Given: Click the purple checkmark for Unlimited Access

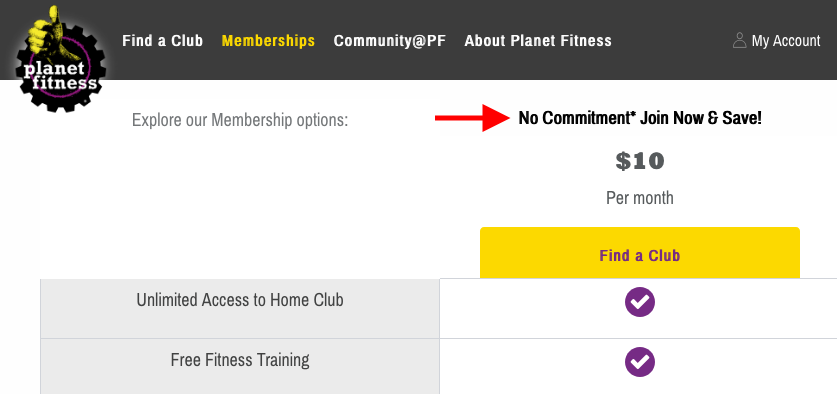Looking at the screenshot, I should coord(639,302).
